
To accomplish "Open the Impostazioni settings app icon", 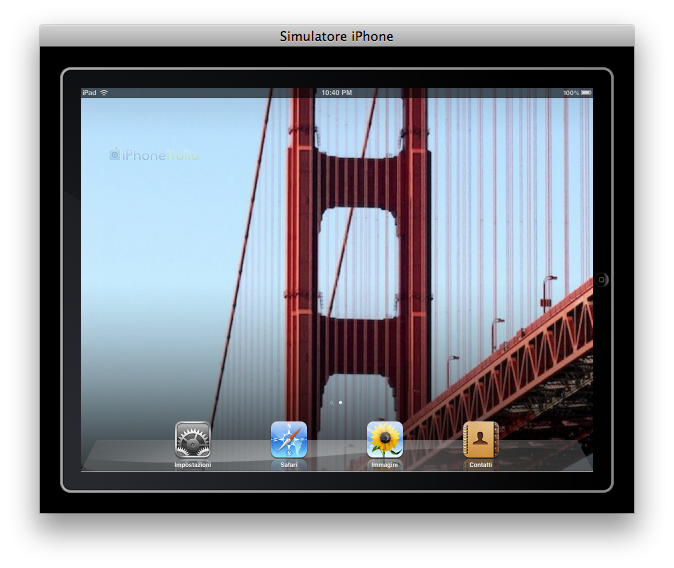I will (192, 440).
